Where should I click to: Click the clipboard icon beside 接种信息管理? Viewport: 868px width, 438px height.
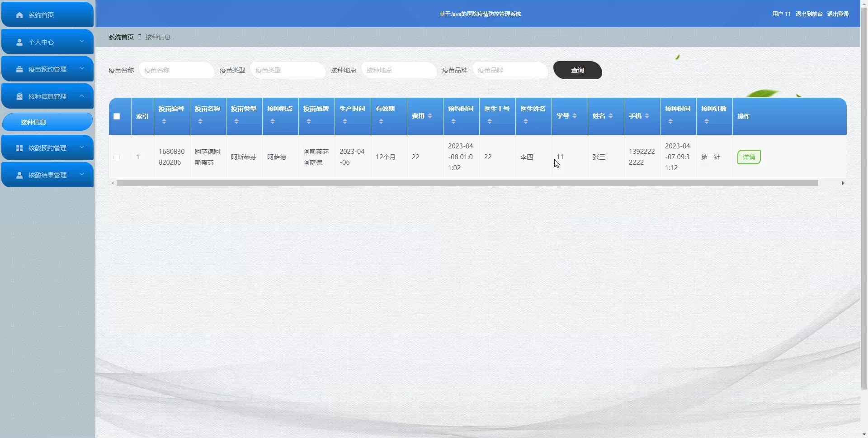click(19, 96)
